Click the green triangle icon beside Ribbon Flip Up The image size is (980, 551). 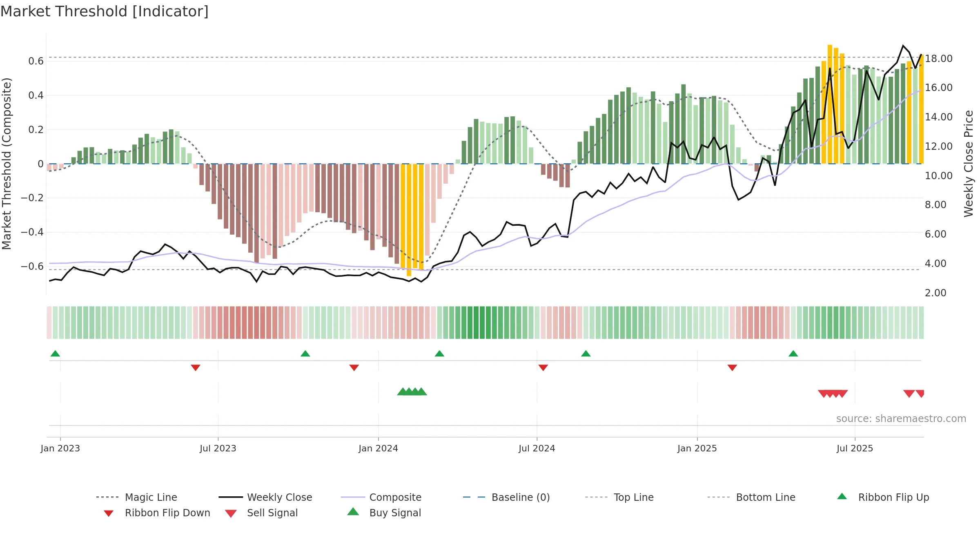coord(842,496)
